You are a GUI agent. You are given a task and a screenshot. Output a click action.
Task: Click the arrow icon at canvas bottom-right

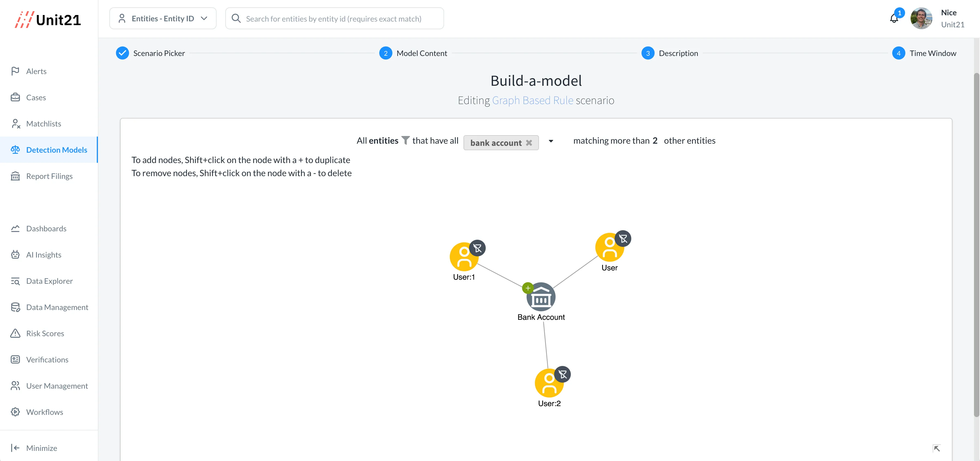[937, 448]
